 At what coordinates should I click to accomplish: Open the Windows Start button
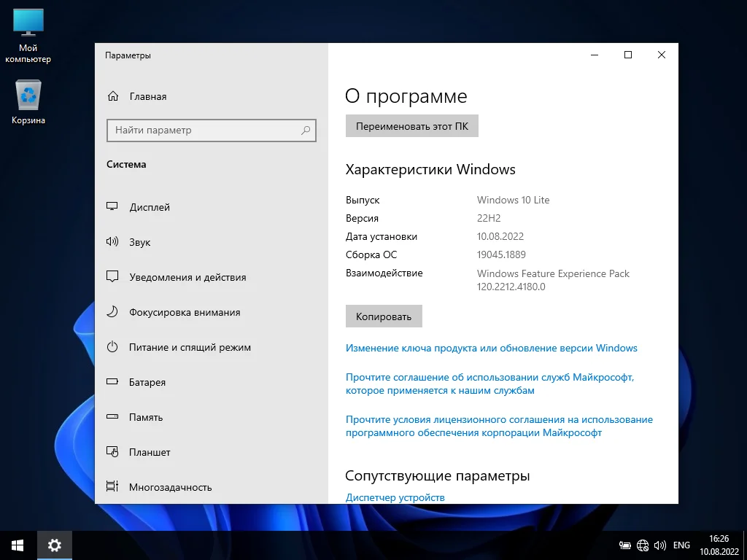click(x=18, y=545)
